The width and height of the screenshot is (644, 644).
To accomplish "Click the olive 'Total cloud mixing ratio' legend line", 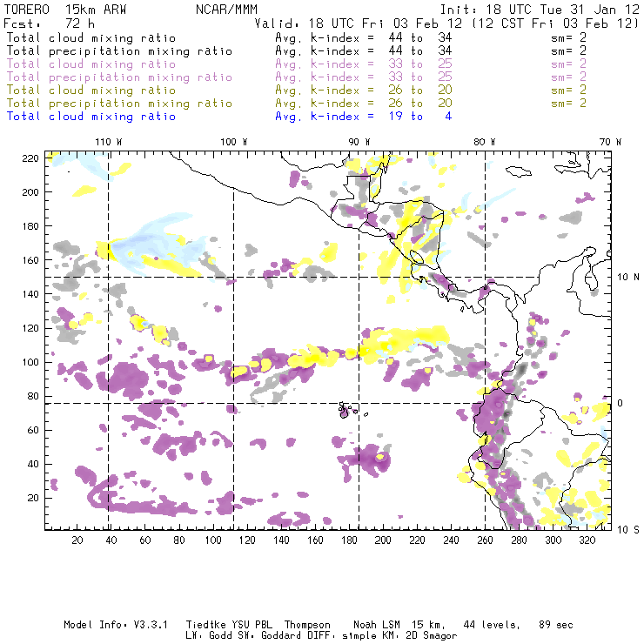I will tap(91, 90).
